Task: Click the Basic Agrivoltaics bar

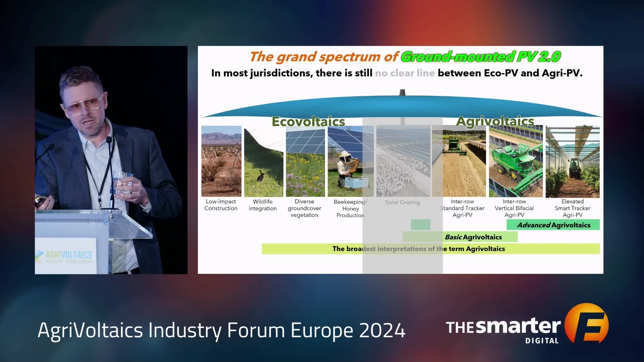Action: (x=460, y=237)
